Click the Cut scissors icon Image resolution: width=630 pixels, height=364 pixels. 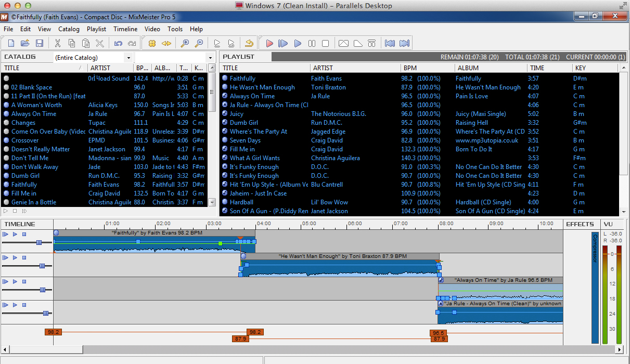[x=58, y=43]
